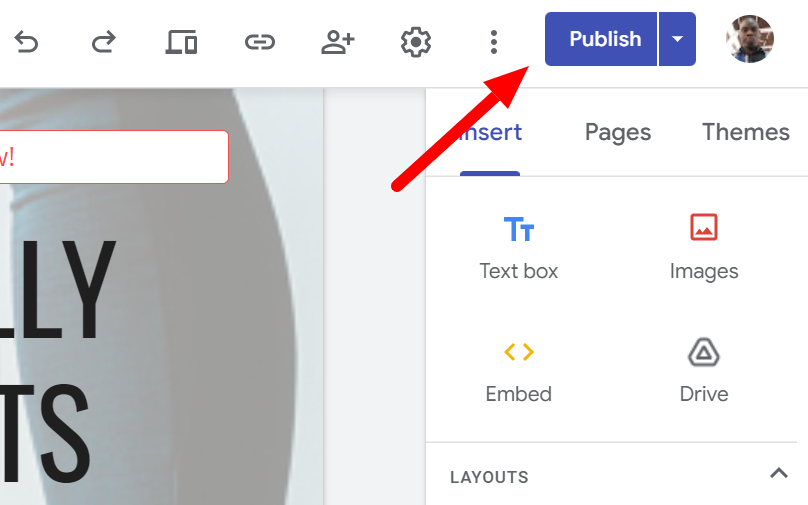Insert an Embed code element
Viewport: 808px width, 505px height.
click(519, 371)
